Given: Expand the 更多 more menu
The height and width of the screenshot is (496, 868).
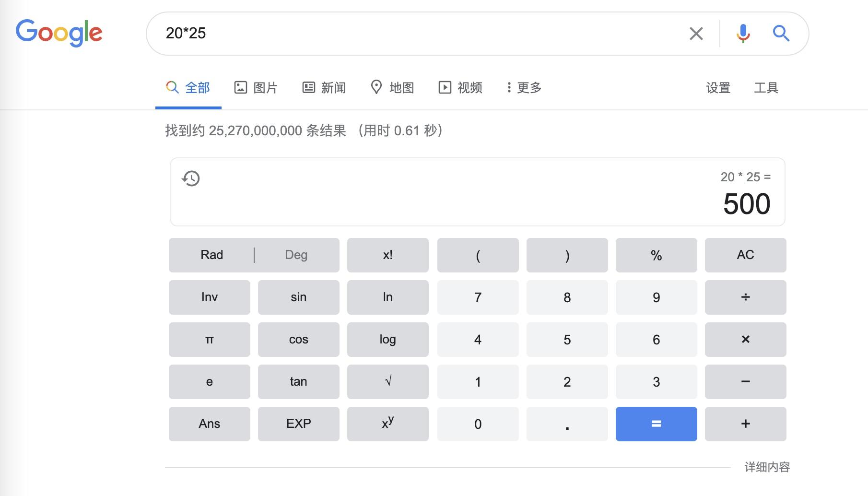Looking at the screenshot, I should click(524, 88).
